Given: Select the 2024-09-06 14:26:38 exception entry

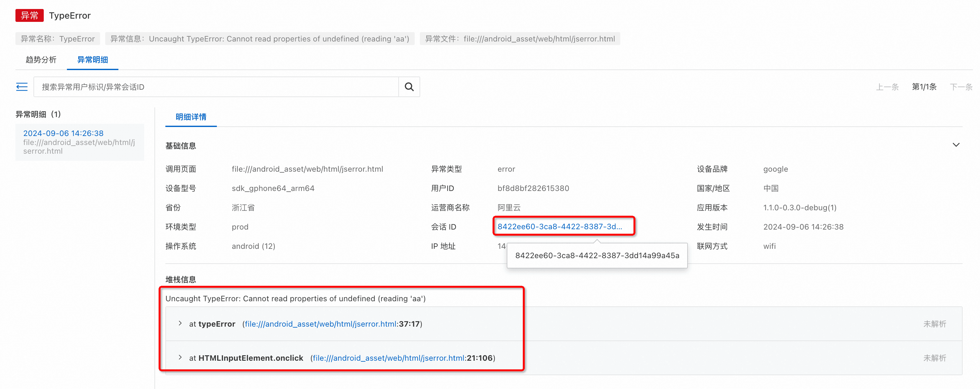Looking at the screenshot, I should point(63,133).
